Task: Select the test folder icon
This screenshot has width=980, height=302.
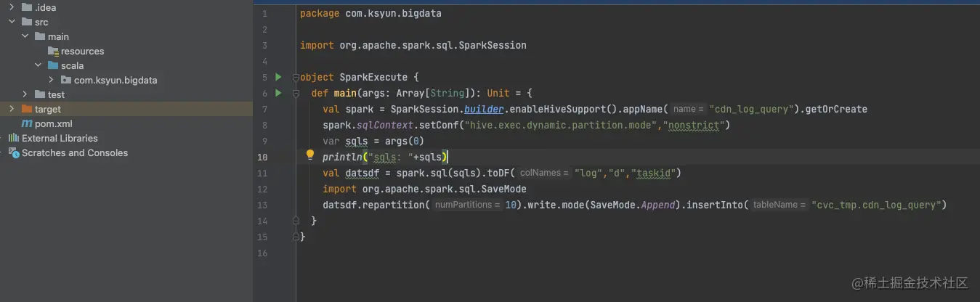Action: pos(40,94)
